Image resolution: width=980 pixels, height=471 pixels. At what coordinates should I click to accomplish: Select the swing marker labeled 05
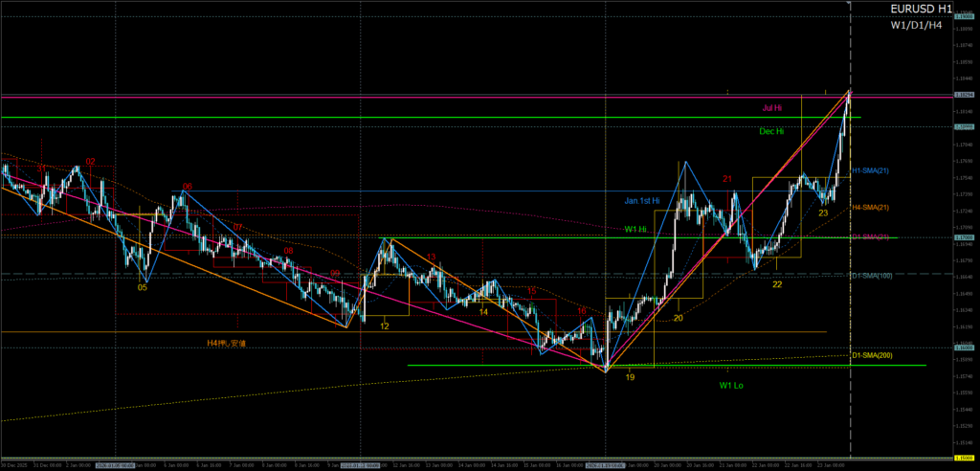click(142, 286)
